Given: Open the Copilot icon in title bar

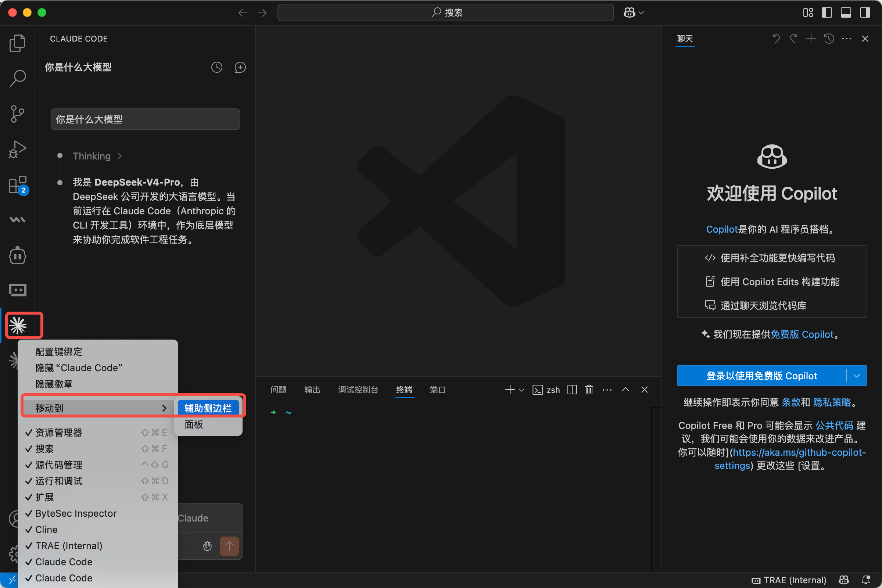Looking at the screenshot, I should pos(629,13).
